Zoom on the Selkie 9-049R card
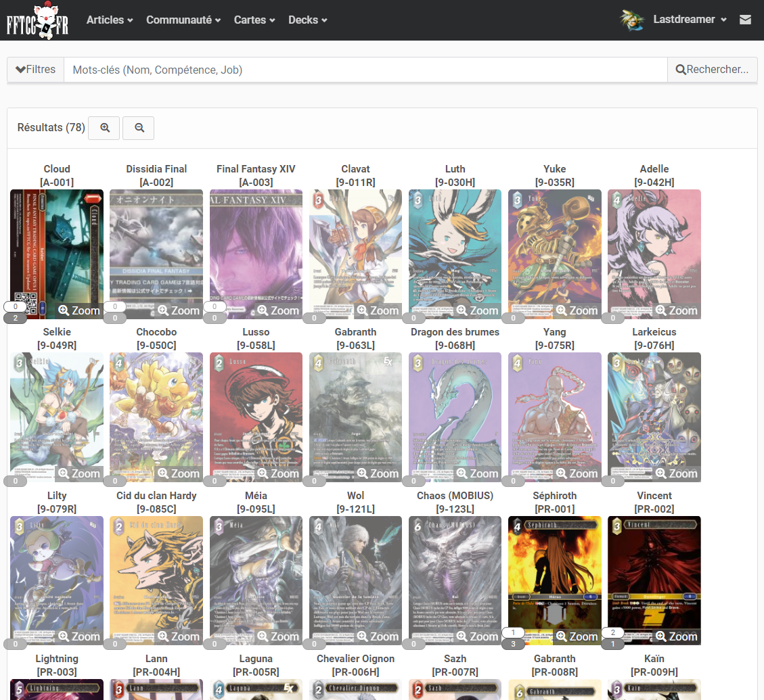This screenshot has height=700, width=764. coord(79,473)
